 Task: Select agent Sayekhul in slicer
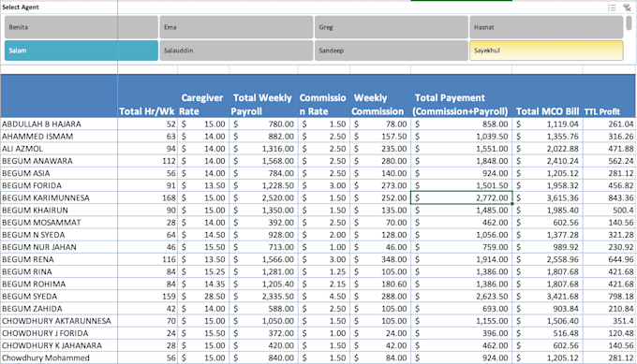[x=546, y=51]
